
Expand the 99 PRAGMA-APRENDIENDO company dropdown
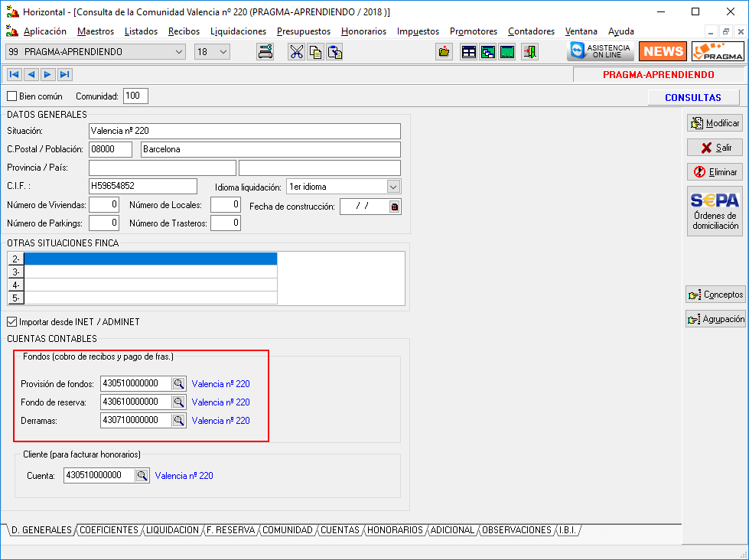tap(179, 52)
